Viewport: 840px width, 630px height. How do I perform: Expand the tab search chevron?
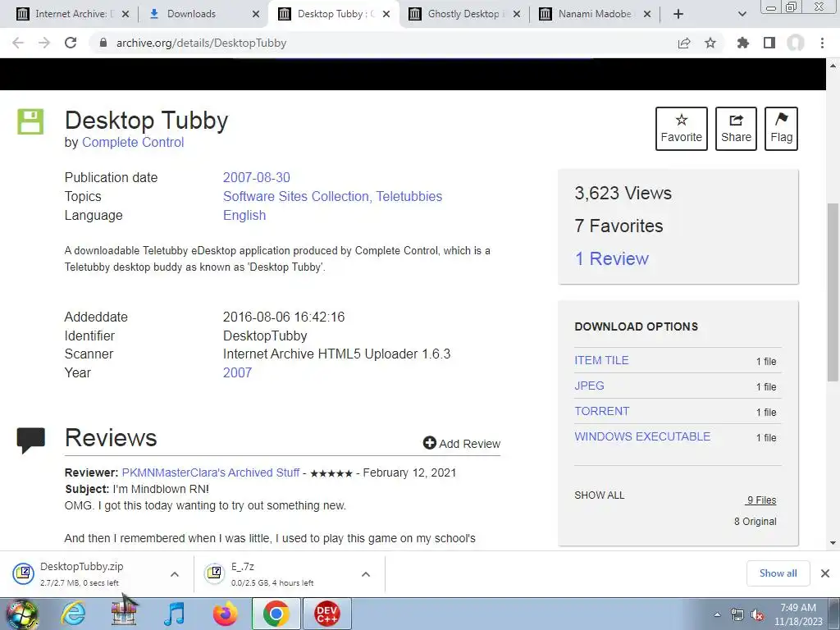742,14
